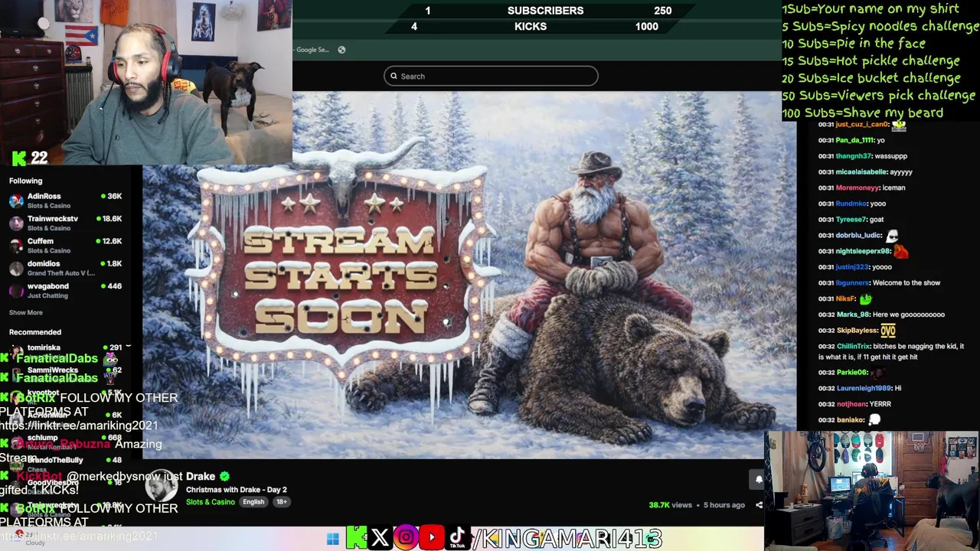Click the English language tag

[x=253, y=502]
